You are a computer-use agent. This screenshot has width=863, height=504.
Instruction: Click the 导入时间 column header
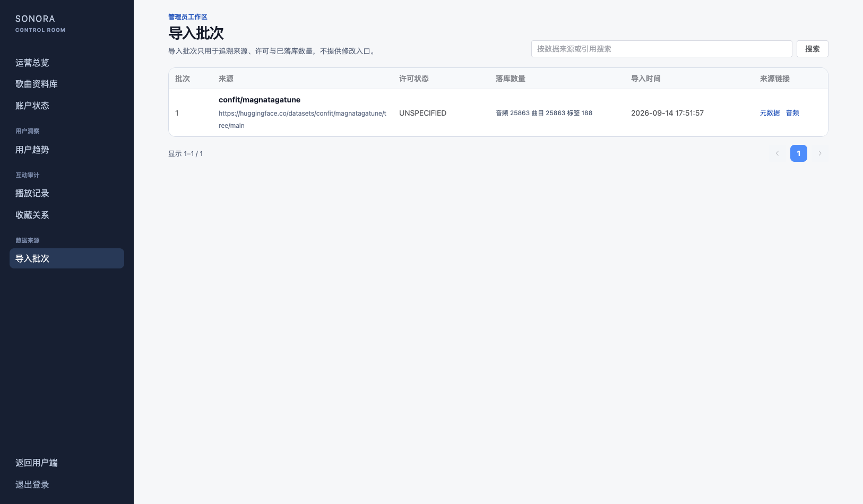pos(646,79)
